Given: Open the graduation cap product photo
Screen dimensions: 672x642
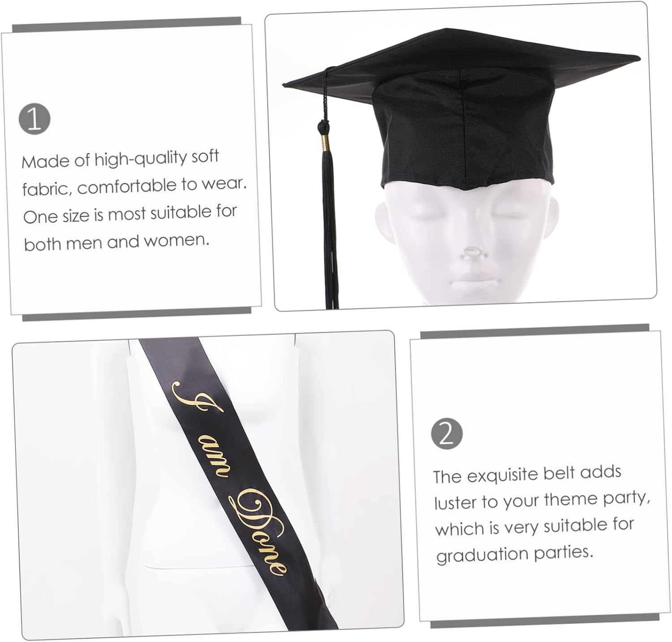Looking at the screenshot, I should 461,156.
